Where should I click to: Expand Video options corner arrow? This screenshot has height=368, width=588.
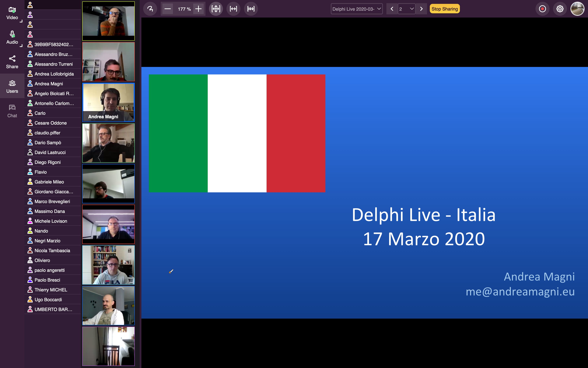[21, 21]
